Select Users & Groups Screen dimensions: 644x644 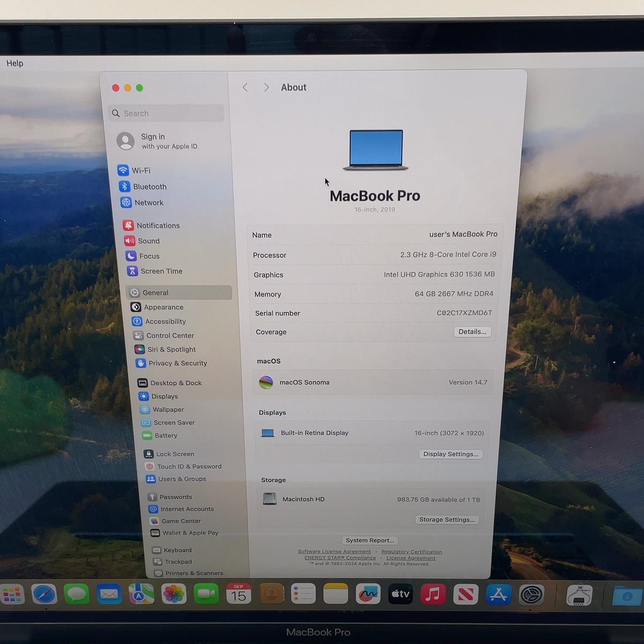point(176,479)
